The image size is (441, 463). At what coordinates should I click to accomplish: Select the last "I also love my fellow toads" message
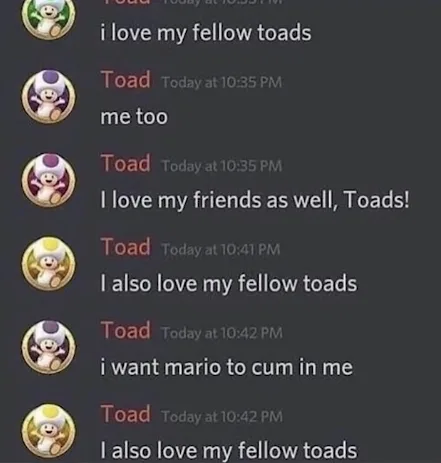[229, 450]
